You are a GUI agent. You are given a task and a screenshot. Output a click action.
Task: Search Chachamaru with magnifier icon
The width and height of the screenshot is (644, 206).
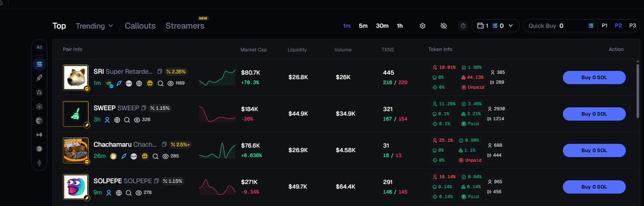pos(155,156)
